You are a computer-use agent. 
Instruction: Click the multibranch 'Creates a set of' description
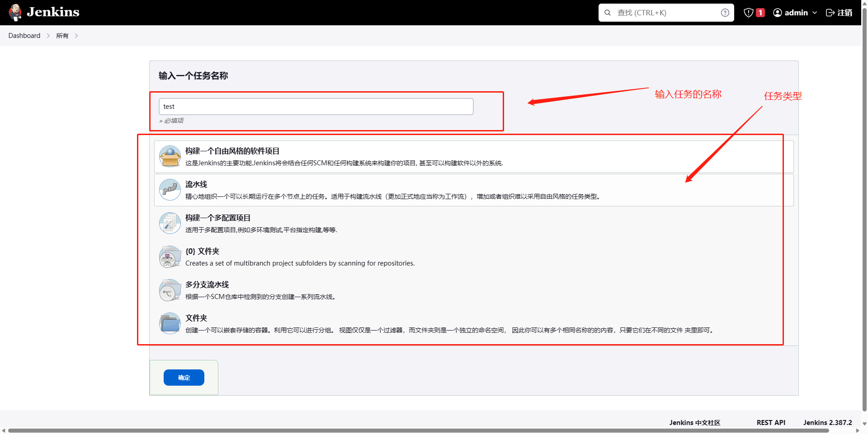pos(300,263)
